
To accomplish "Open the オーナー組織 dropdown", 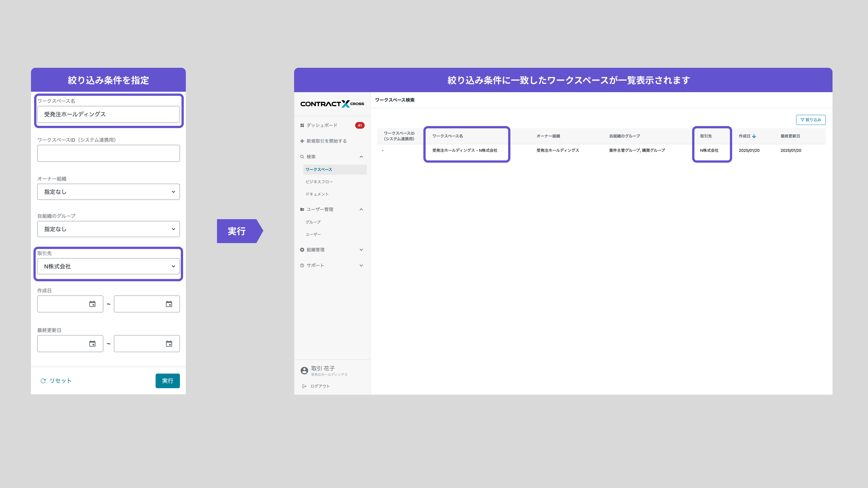I will (108, 192).
